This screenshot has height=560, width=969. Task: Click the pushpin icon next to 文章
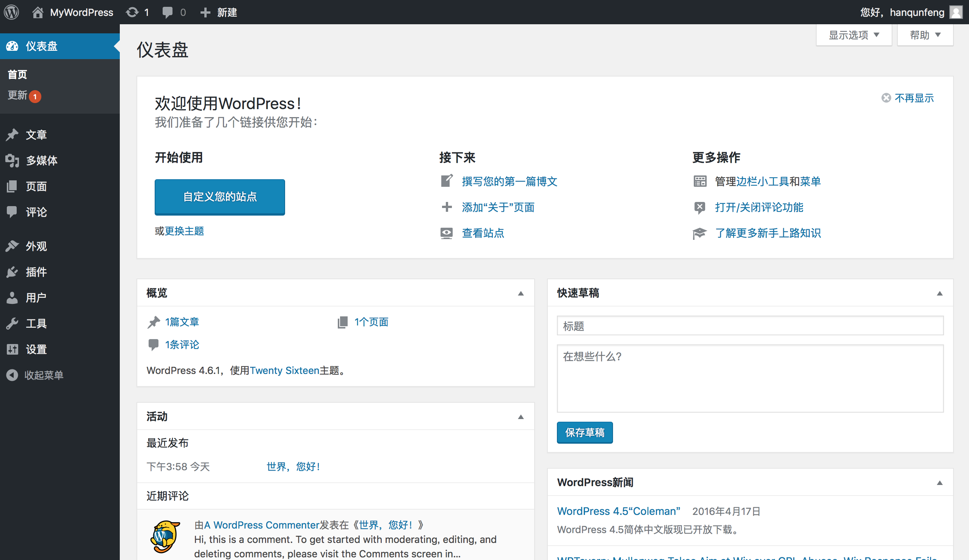click(x=12, y=135)
